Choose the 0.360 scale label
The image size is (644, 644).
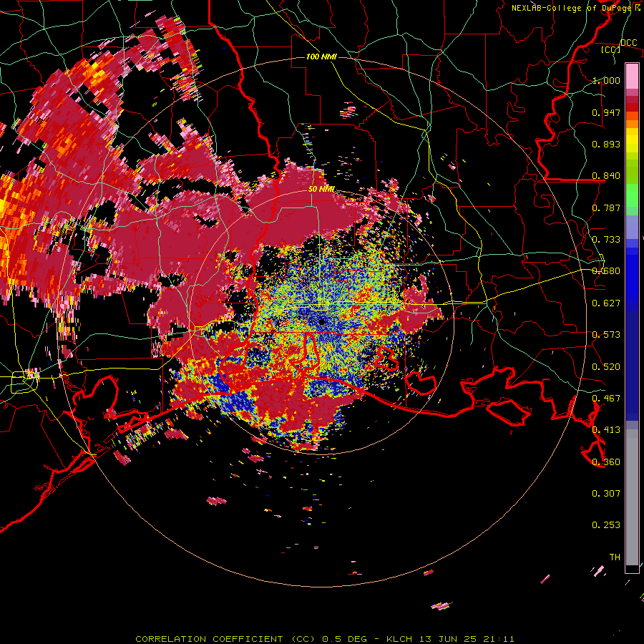pos(606,462)
